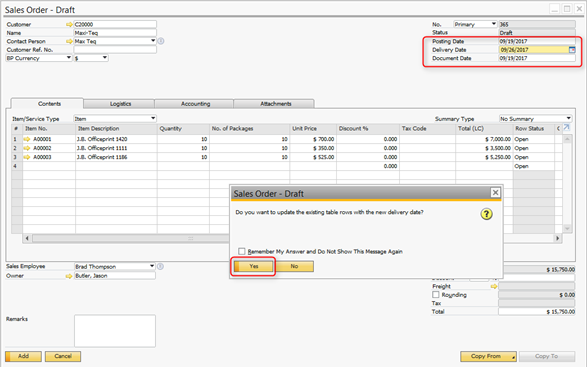
Task: Open the $ currency symbol dropdown
Action: [x=105, y=58]
